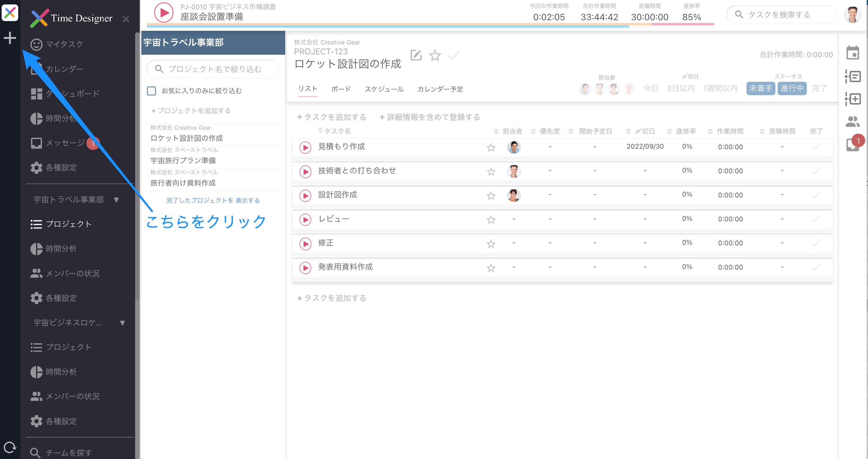The image size is (868, 459).
Task: Switch to the ボード tab
Action: click(341, 89)
